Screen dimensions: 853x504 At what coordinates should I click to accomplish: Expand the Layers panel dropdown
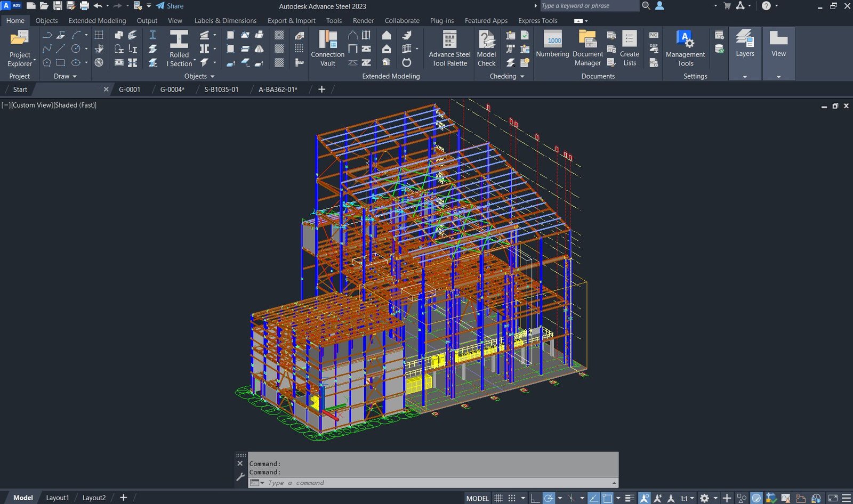click(x=745, y=77)
